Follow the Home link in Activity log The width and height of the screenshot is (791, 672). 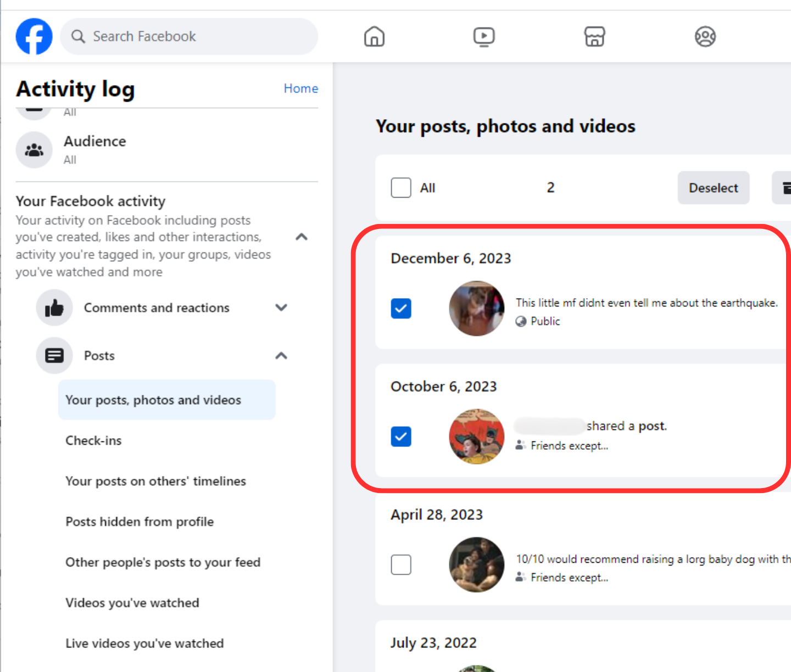[300, 88]
